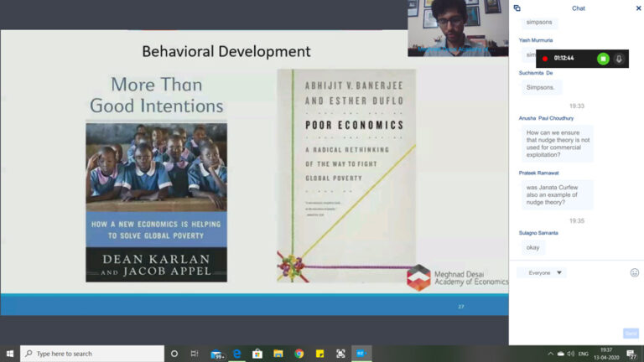The height and width of the screenshot is (362, 644).
Task: Open the Everyone recipient dropdown
Action: tap(543, 272)
